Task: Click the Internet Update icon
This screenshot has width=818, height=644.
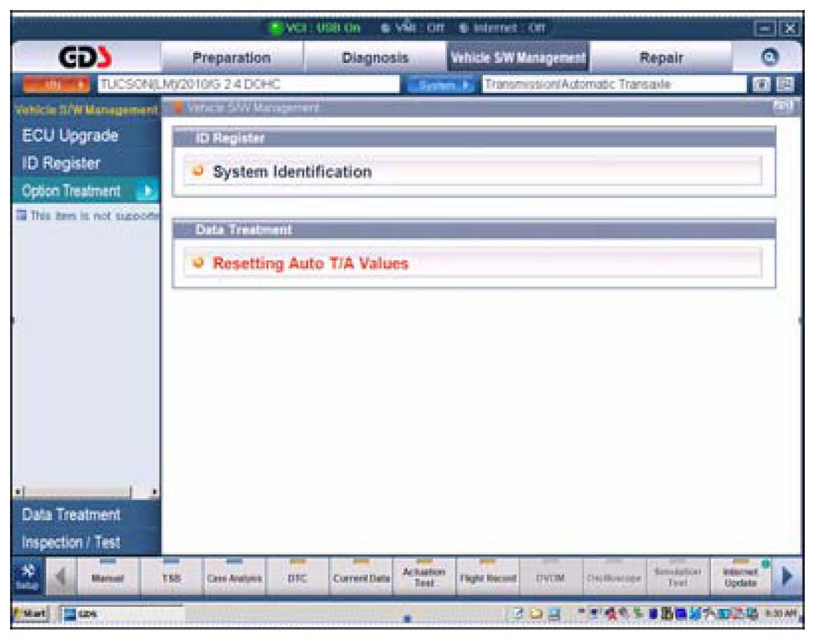Action: click(740, 575)
